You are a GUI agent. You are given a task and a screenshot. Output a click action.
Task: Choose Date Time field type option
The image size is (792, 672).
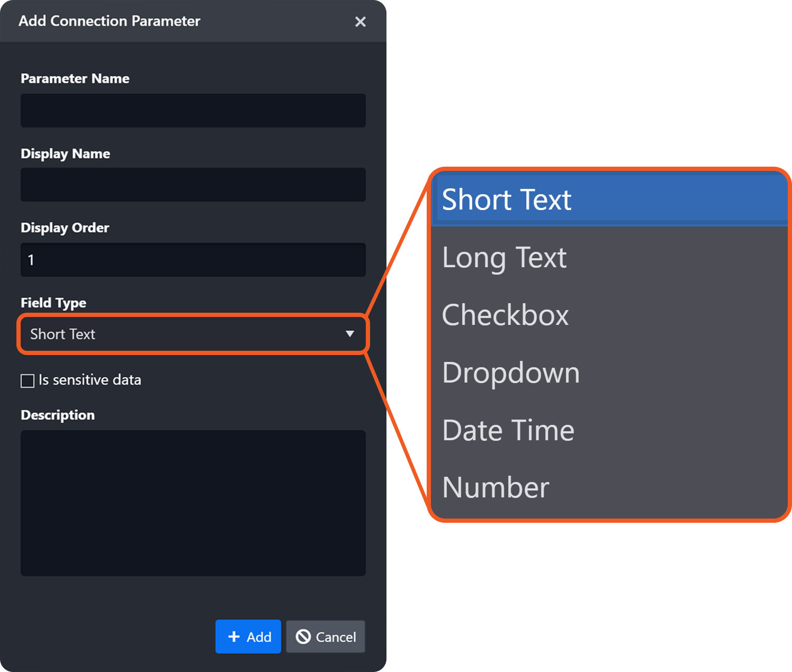pos(609,430)
